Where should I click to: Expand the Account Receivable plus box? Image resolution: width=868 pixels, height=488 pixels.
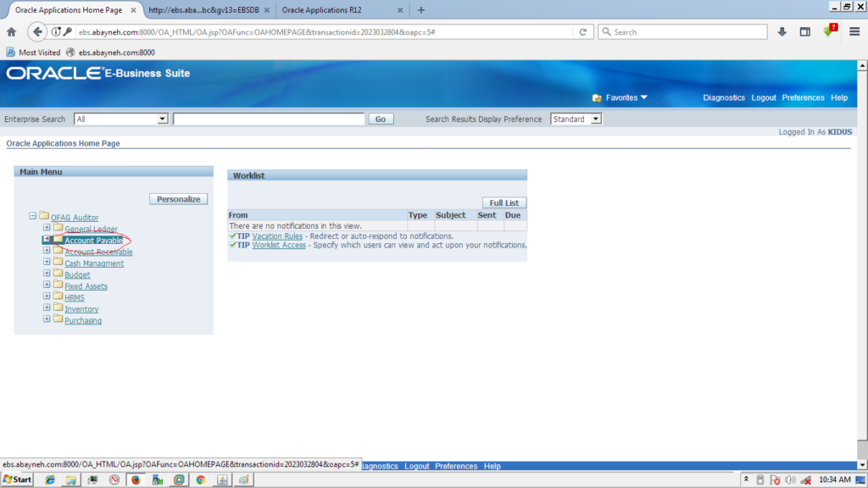[x=47, y=250]
